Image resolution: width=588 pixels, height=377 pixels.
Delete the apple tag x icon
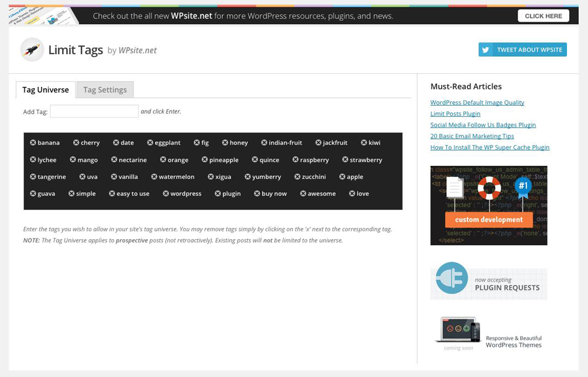342,176
